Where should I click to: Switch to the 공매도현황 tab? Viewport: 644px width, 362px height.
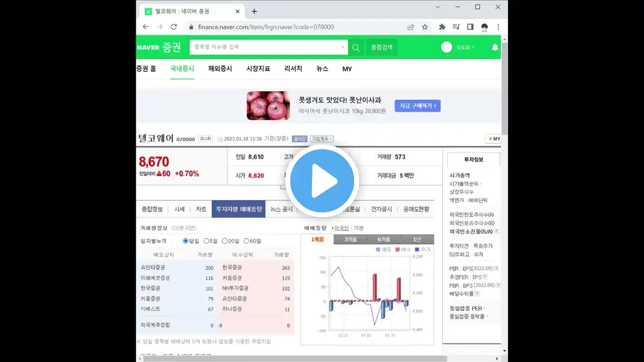pyautogui.click(x=416, y=209)
